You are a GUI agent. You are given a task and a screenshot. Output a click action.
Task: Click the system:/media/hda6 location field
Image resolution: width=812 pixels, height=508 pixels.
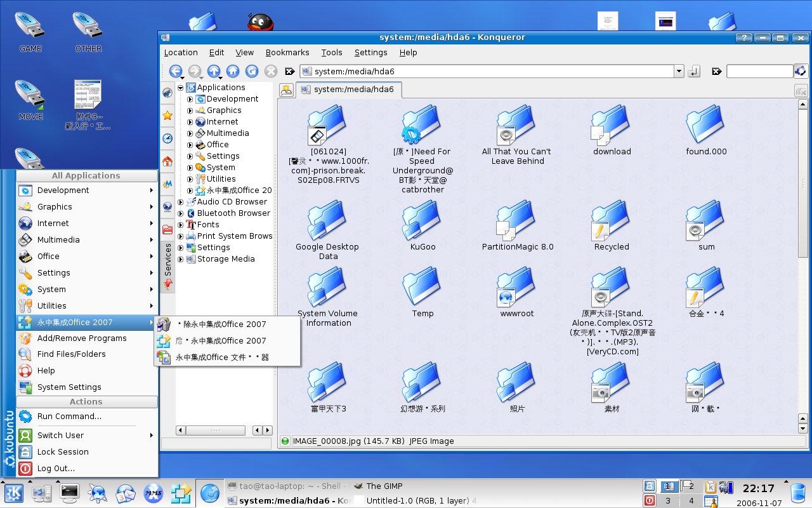487,71
